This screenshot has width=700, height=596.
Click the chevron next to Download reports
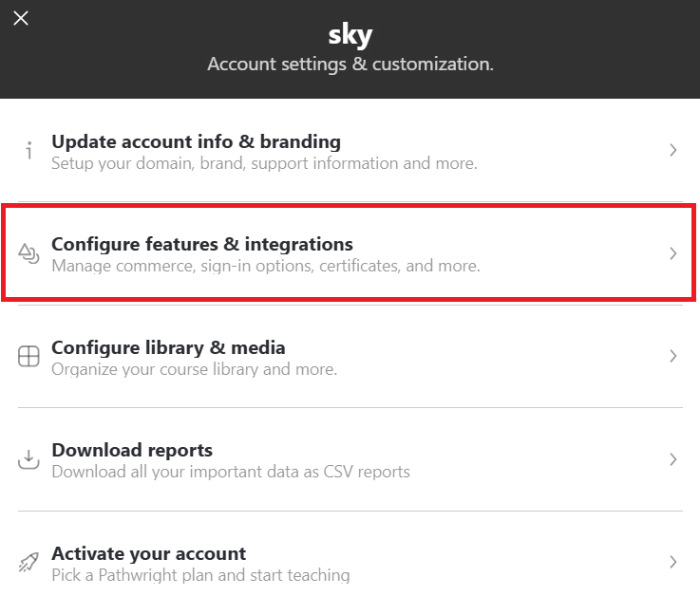(672, 459)
